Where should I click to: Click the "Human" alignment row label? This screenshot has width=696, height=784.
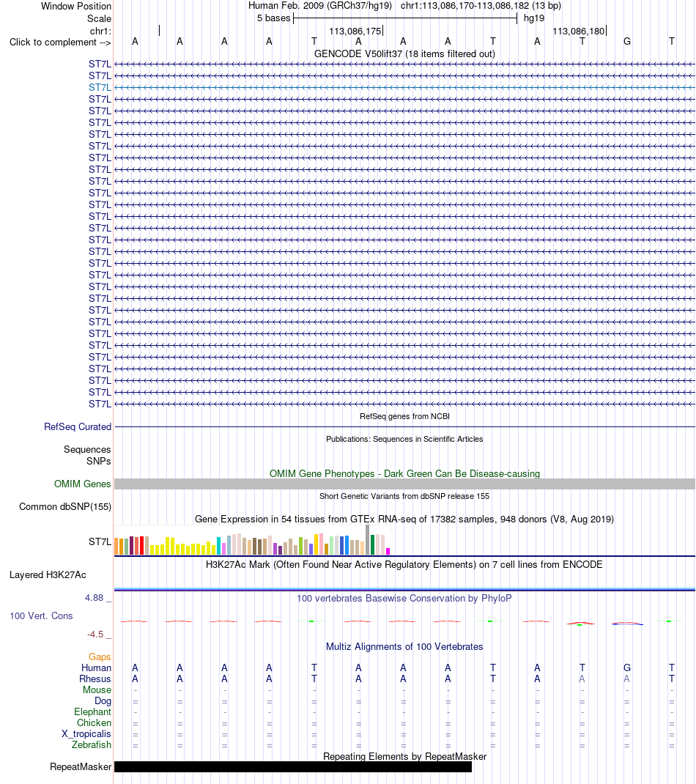96,668
